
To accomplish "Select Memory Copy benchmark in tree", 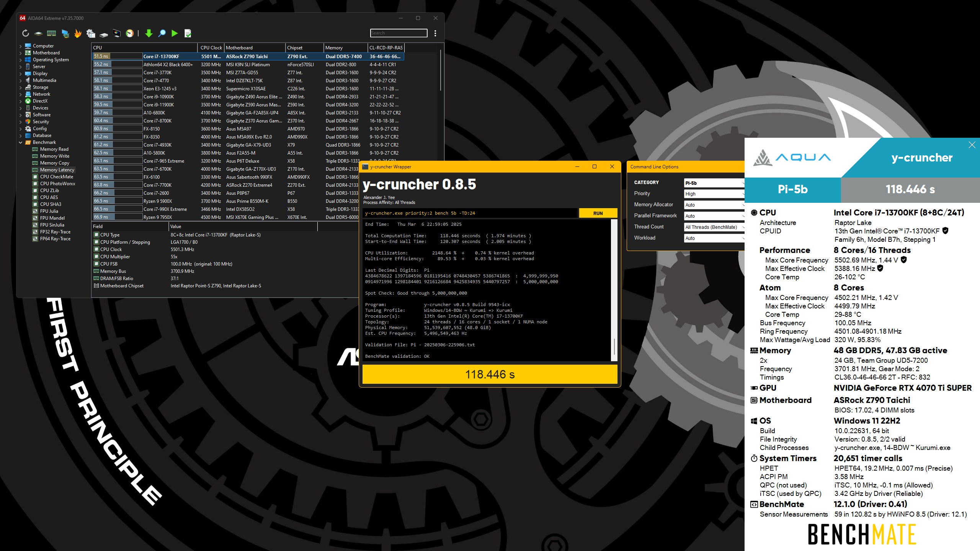I will pos(54,163).
